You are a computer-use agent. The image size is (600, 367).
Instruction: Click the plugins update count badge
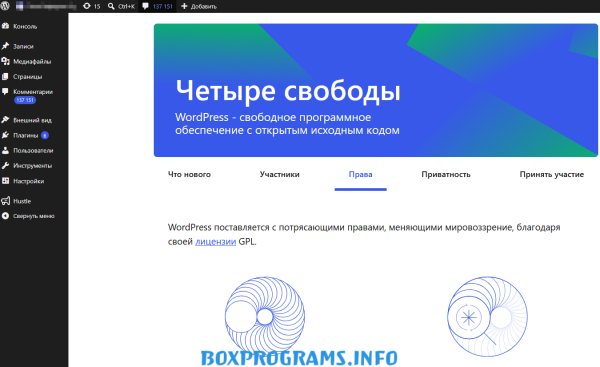[45, 135]
